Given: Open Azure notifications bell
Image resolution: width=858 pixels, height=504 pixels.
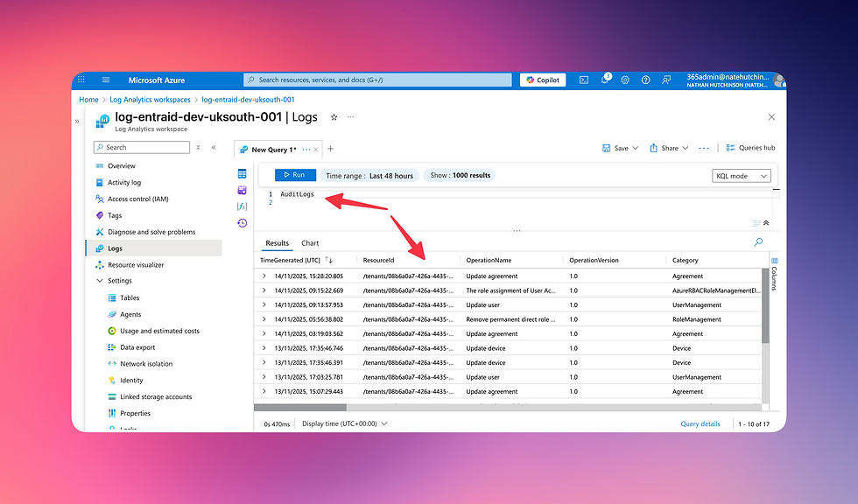Looking at the screenshot, I should pyautogui.click(x=605, y=80).
